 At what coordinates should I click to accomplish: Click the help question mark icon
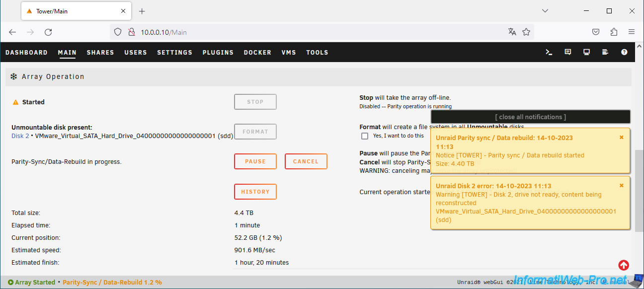point(624,52)
